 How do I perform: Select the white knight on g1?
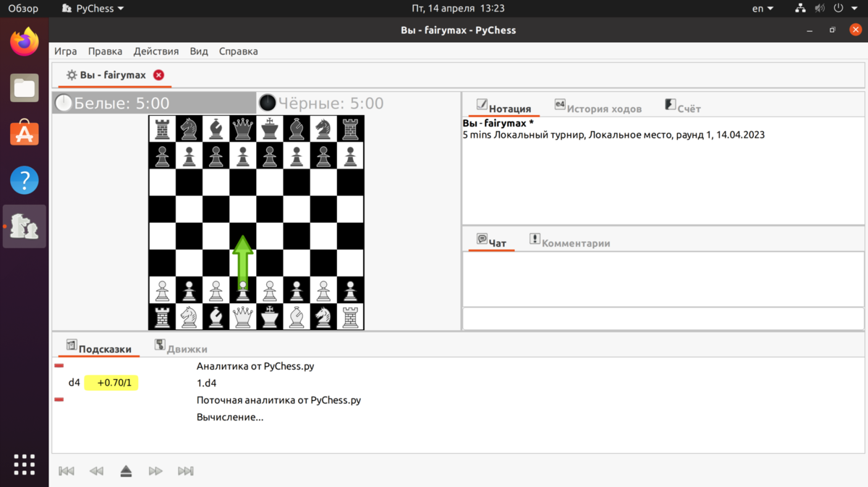click(x=324, y=317)
